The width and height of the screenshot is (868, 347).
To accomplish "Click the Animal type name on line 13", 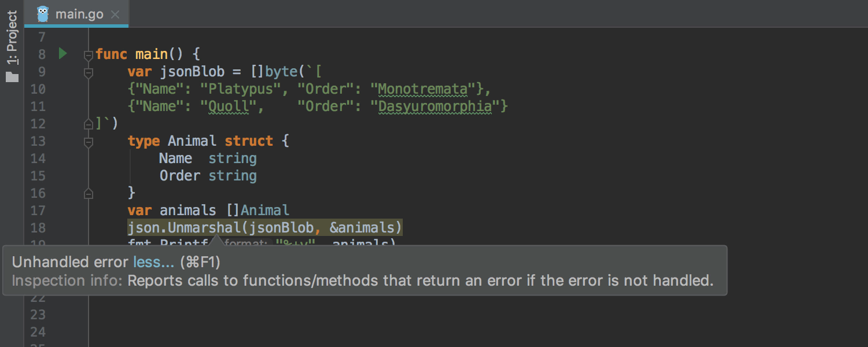I will (x=192, y=141).
